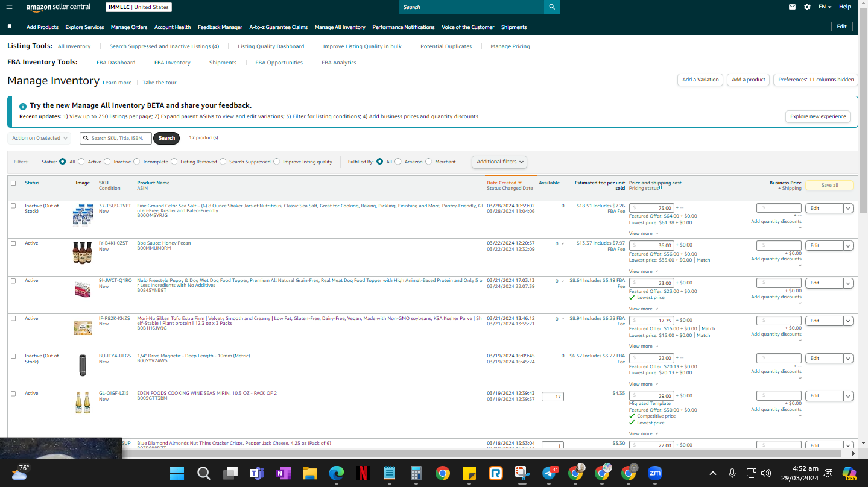Click the bookmark flag icon in navigation bar
The width and height of the screenshot is (868, 487).
coord(10,27)
